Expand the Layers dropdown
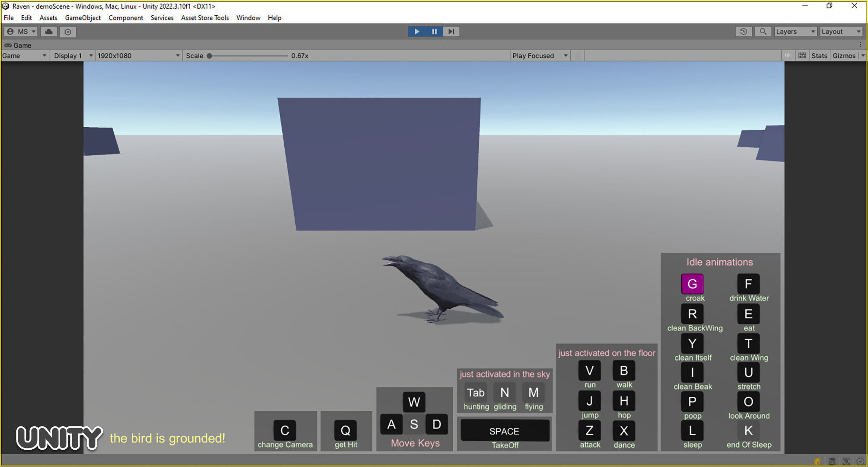 [x=795, y=32]
